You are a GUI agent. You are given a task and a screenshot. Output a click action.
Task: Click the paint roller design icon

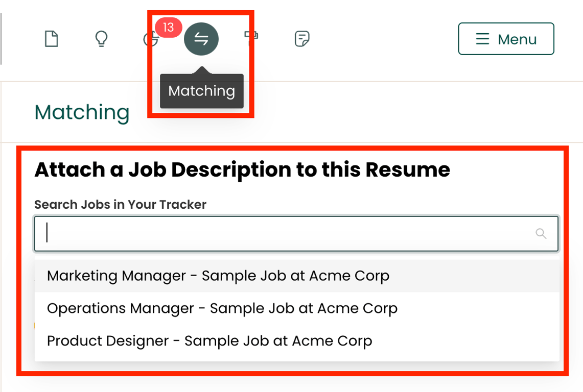[251, 39]
